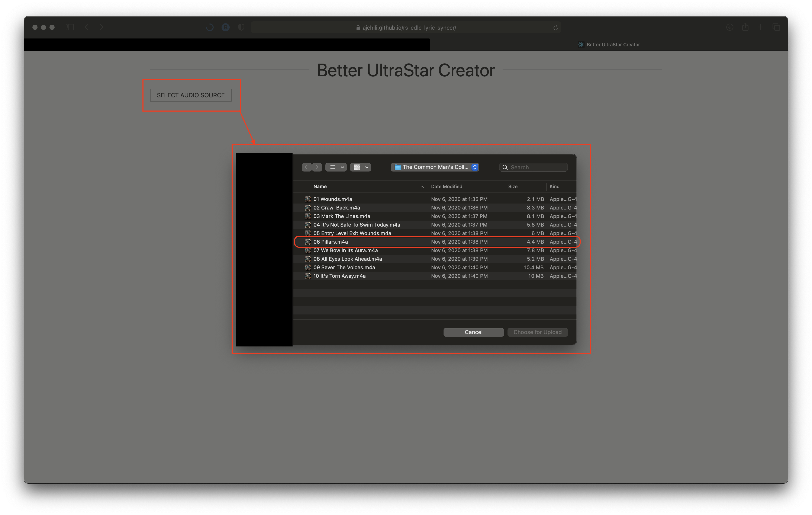
Task: Expand The Common Man's Coll... folder popup
Action: 435,167
